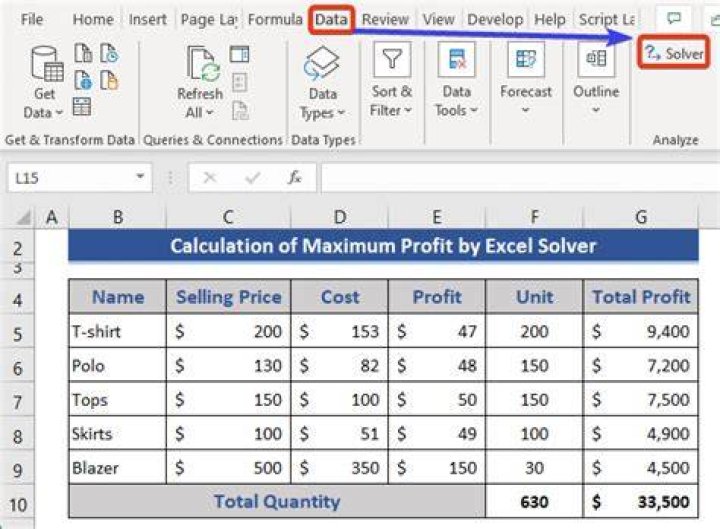Select column B header

click(x=118, y=217)
